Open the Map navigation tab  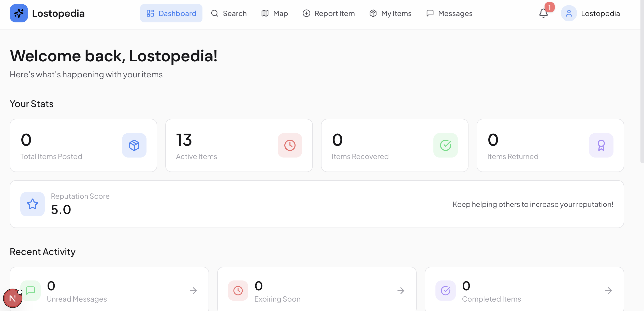[275, 13]
